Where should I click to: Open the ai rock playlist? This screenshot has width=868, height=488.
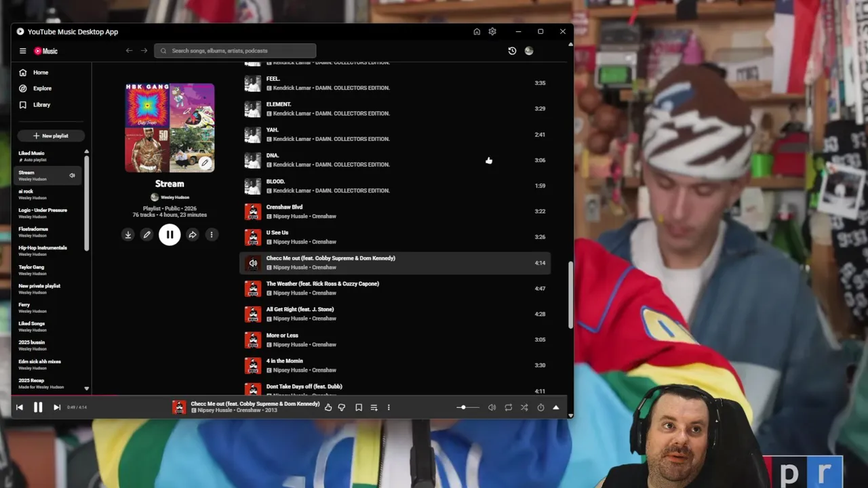coord(48,194)
